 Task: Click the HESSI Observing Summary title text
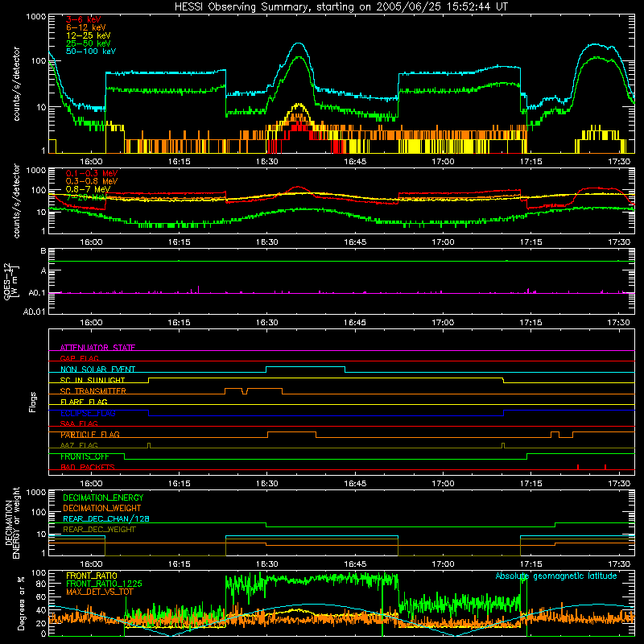pos(341,6)
